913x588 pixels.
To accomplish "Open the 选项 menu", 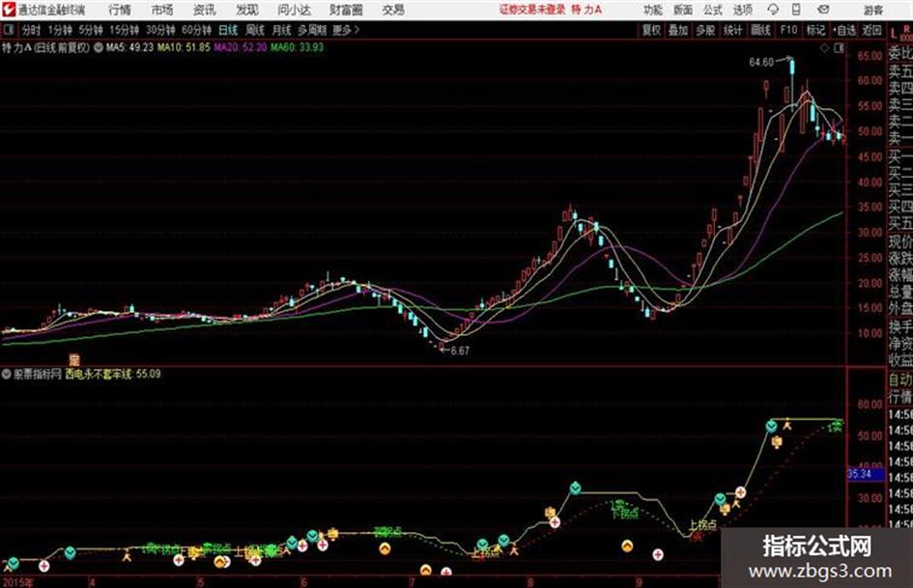I will [x=742, y=10].
